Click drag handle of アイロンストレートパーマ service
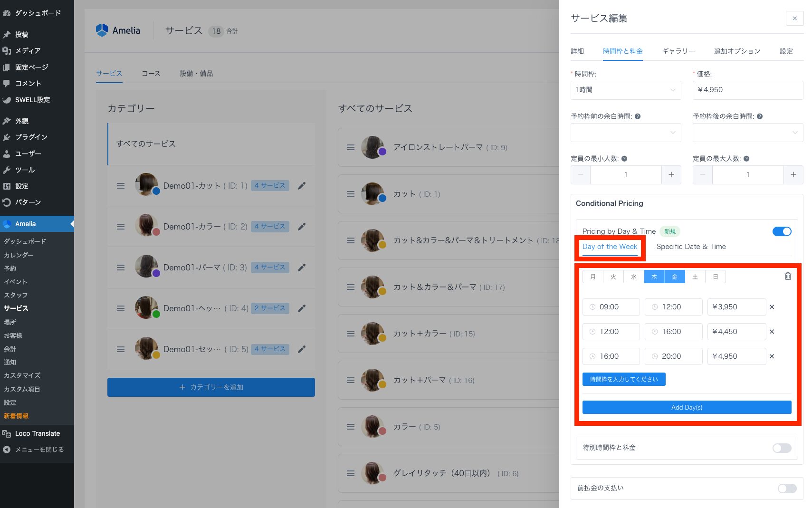This screenshot has width=812, height=508. 351,147
